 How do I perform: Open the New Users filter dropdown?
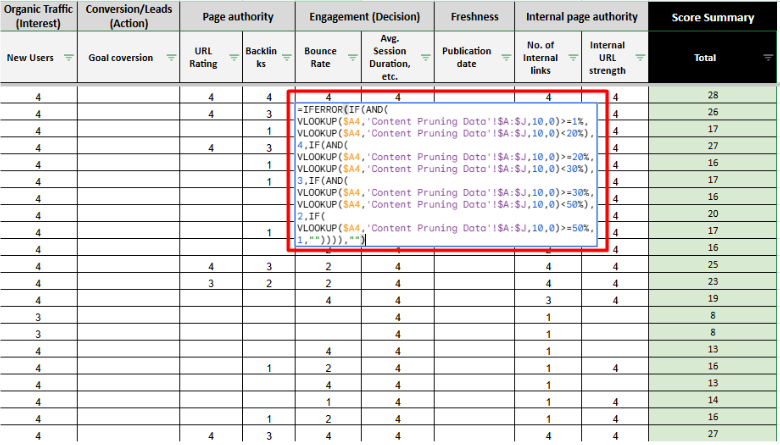click(x=68, y=58)
